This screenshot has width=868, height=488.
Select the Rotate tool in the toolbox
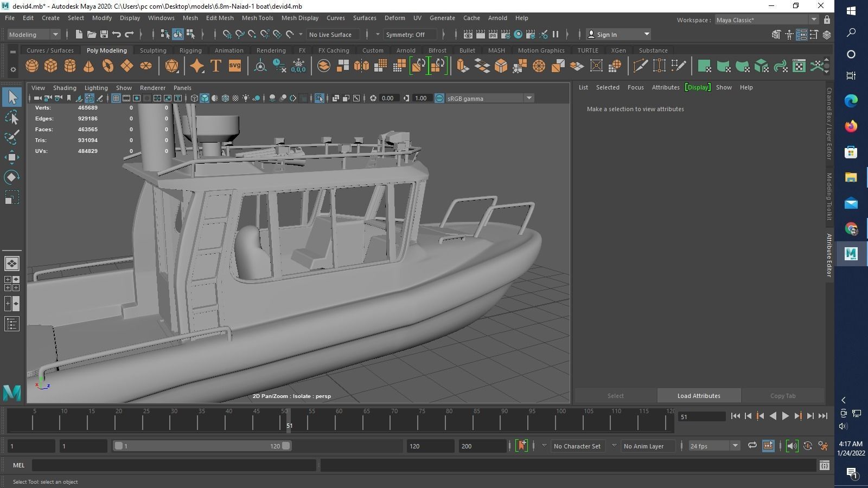point(12,177)
